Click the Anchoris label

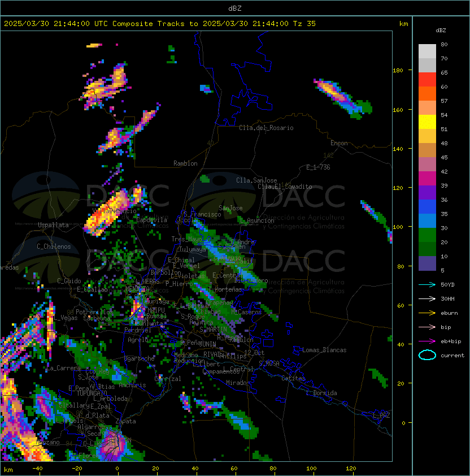pyautogui.click(x=132, y=385)
